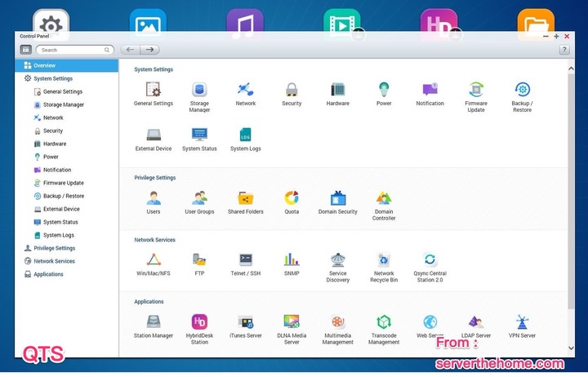
Task: Open Power lightbulb icon in main panel
Action: [x=384, y=90]
